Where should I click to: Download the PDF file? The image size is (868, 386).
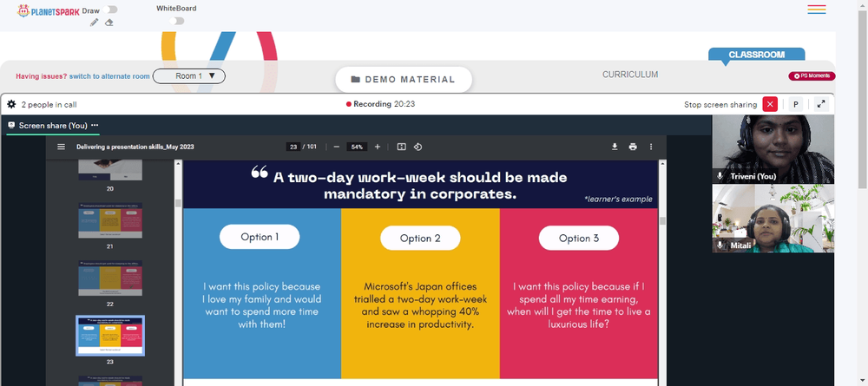tap(615, 147)
